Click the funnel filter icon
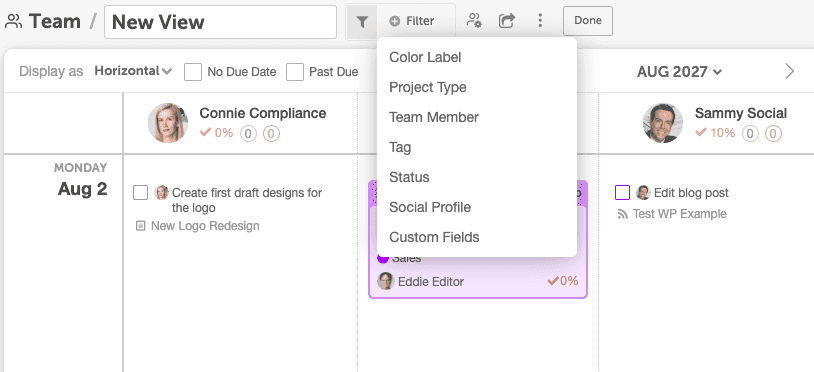The width and height of the screenshot is (814, 372). click(362, 21)
